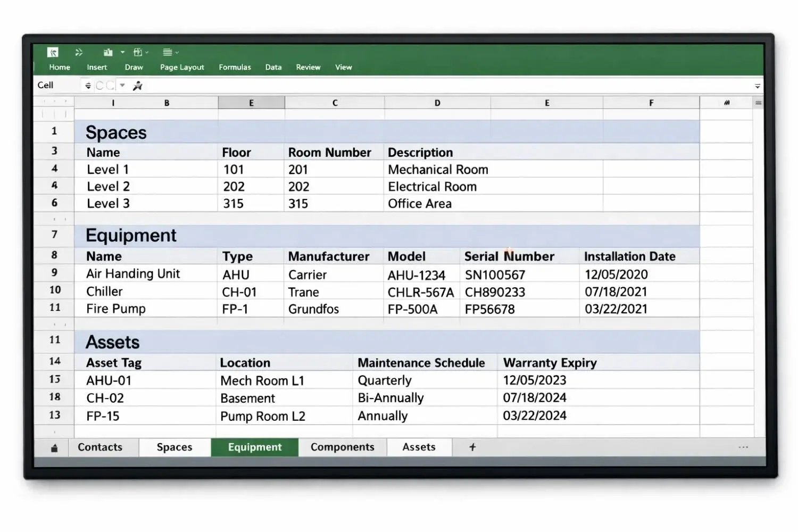Click the list formatting icon in the toolbar
Screen dimensions: 798x532
[168, 52]
